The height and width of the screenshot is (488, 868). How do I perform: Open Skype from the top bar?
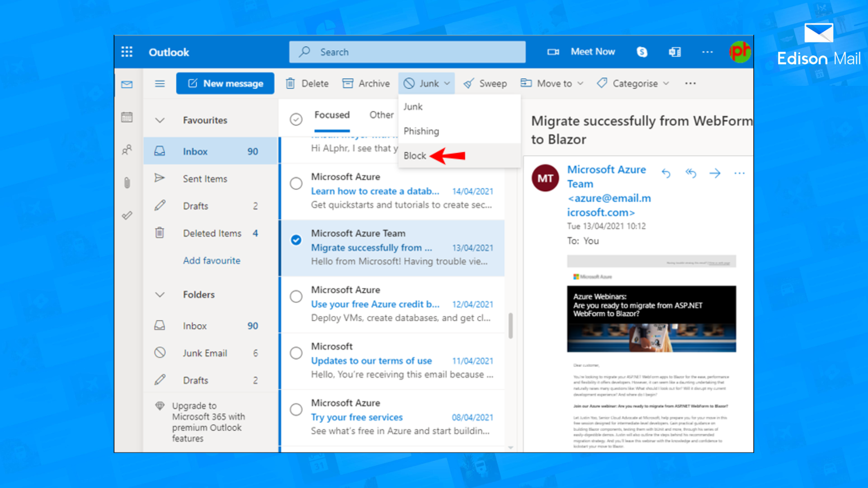[x=642, y=52]
